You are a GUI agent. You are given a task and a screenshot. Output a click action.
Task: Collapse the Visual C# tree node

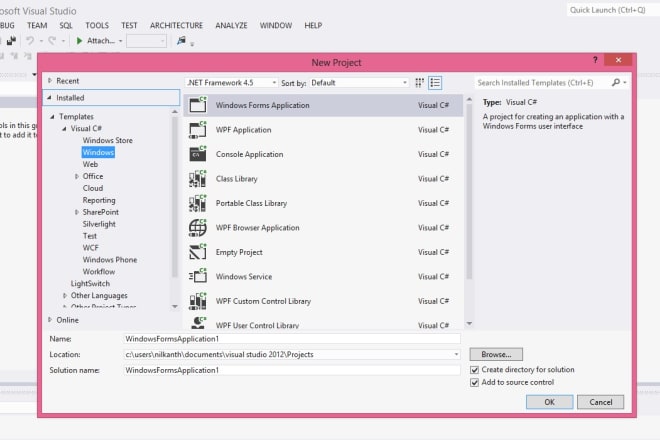pos(64,128)
